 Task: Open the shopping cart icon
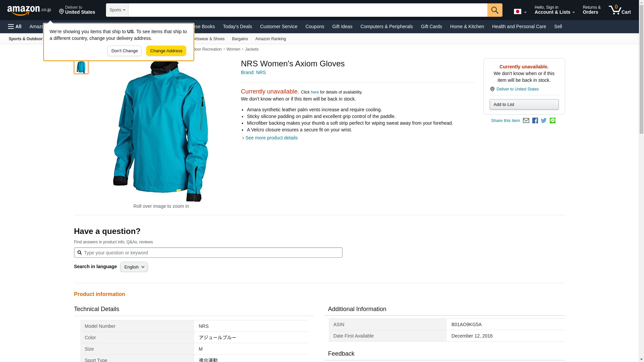pos(620,10)
